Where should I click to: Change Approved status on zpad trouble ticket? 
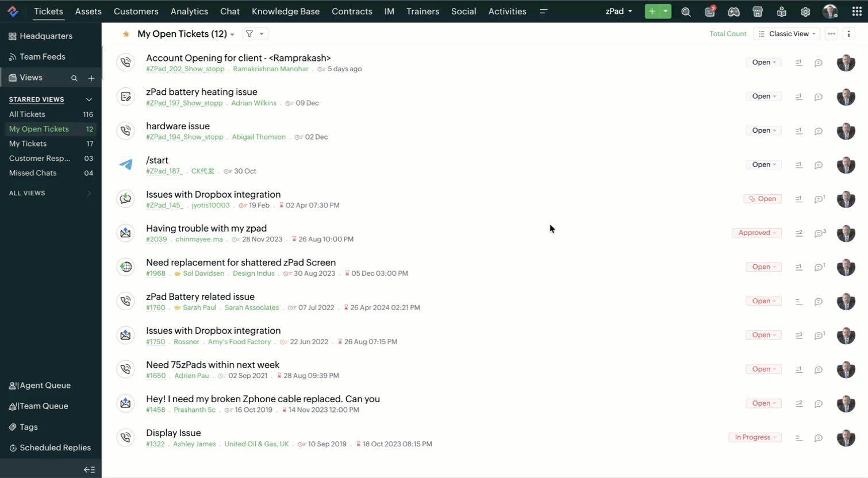pos(756,233)
